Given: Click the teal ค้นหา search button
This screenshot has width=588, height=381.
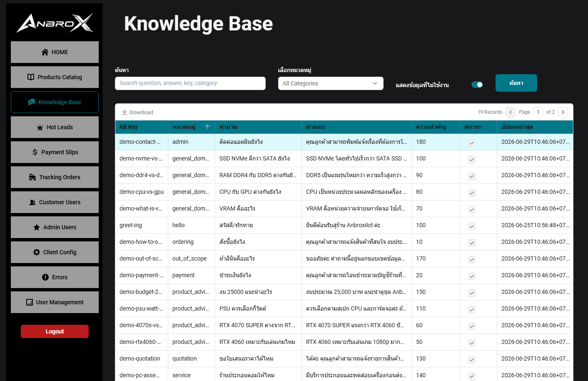Looking at the screenshot, I should click(x=516, y=83).
